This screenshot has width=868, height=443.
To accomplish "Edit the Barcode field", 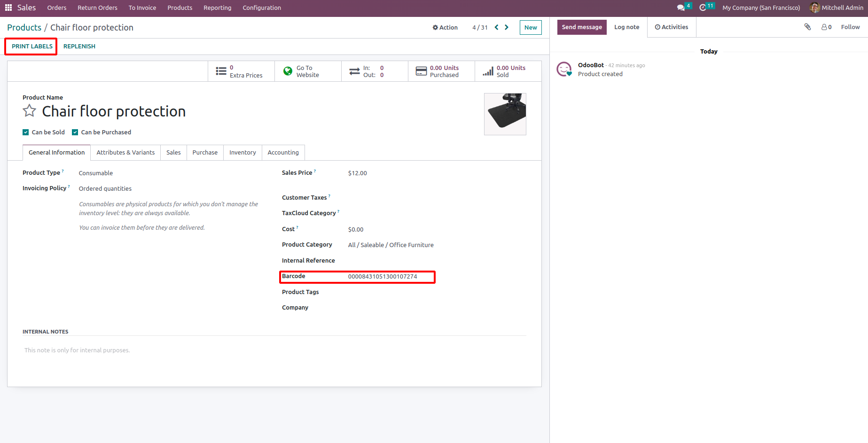I will click(x=383, y=277).
